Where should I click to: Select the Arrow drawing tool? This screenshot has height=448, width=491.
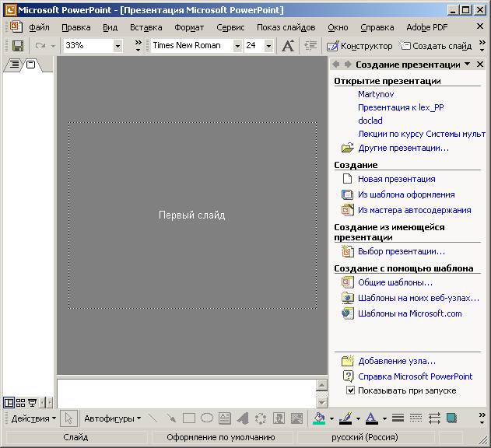[171, 418]
